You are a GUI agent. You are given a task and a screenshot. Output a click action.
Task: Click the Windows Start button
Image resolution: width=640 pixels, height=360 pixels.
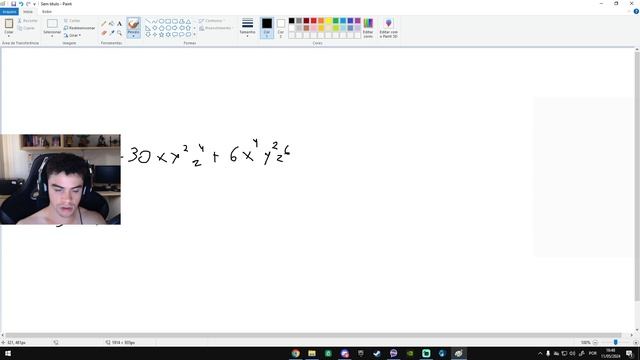pos(8,353)
